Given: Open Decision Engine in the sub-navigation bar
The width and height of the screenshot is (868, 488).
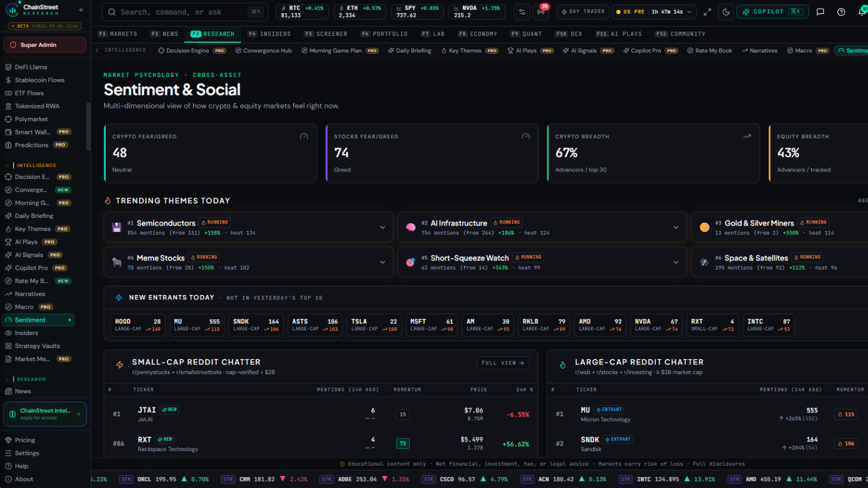Looking at the screenshot, I should pyautogui.click(x=192, y=50).
